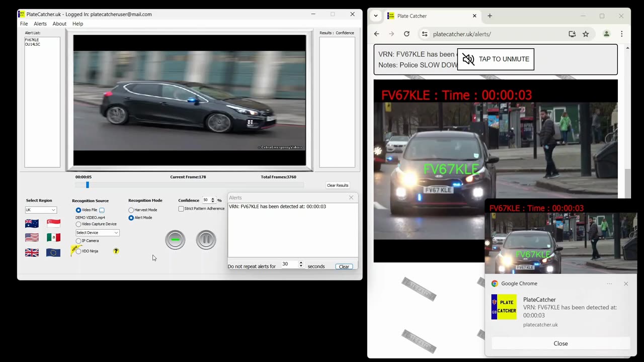Select the UK flag region
The image size is (644, 362).
coord(32,252)
